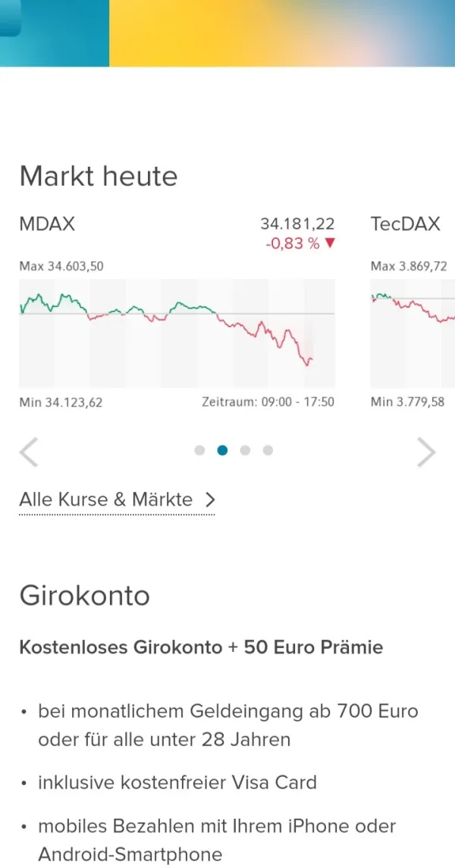Click the partially visible TecDAX chart
455x868 pixels.
pyautogui.click(x=413, y=334)
